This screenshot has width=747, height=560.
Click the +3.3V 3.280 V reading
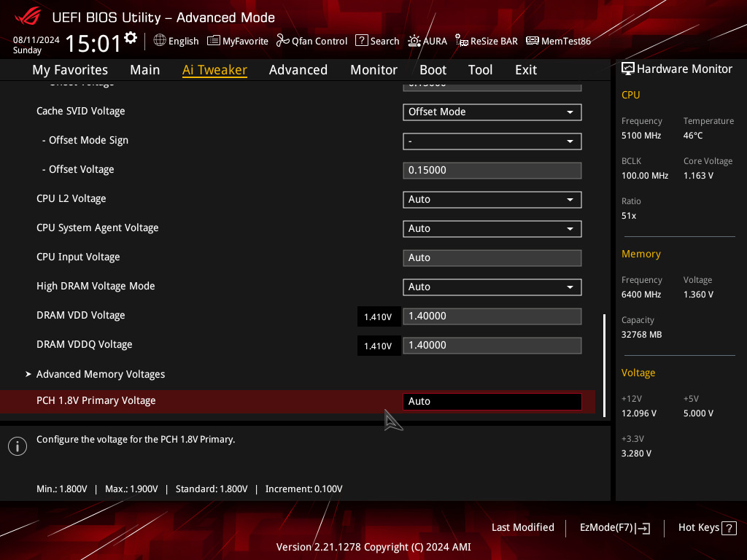pyautogui.click(x=636, y=454)
